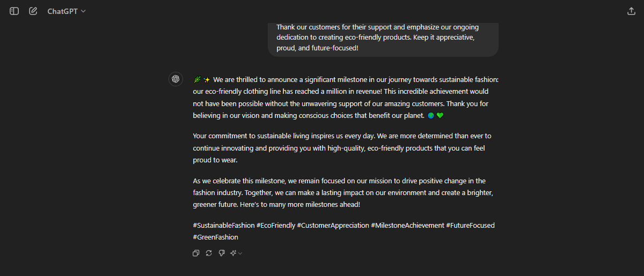Image resolution: width=644 pixels, height=276 pixels.
Task: Start a new chat with pencil icon
Action: point(33,11)
